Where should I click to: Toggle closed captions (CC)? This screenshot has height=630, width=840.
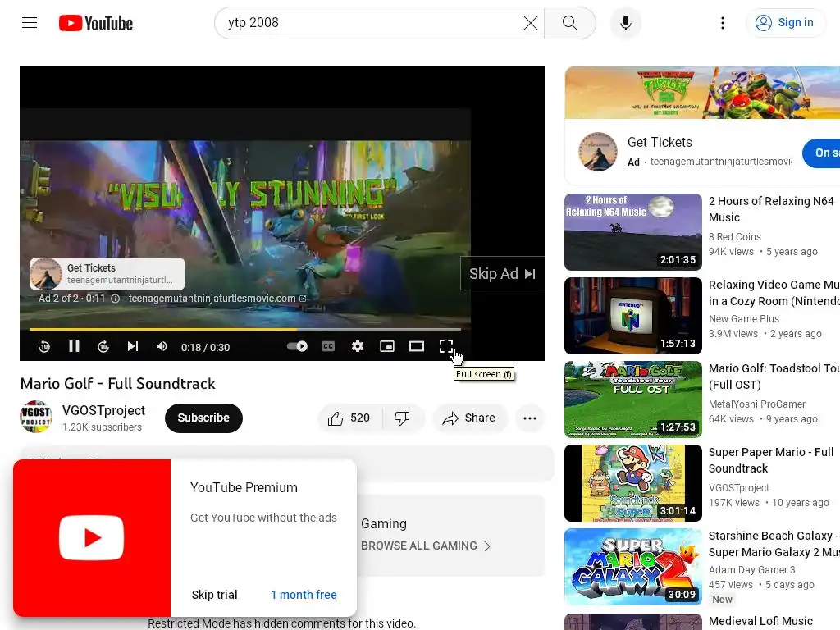tap(328, 347)
